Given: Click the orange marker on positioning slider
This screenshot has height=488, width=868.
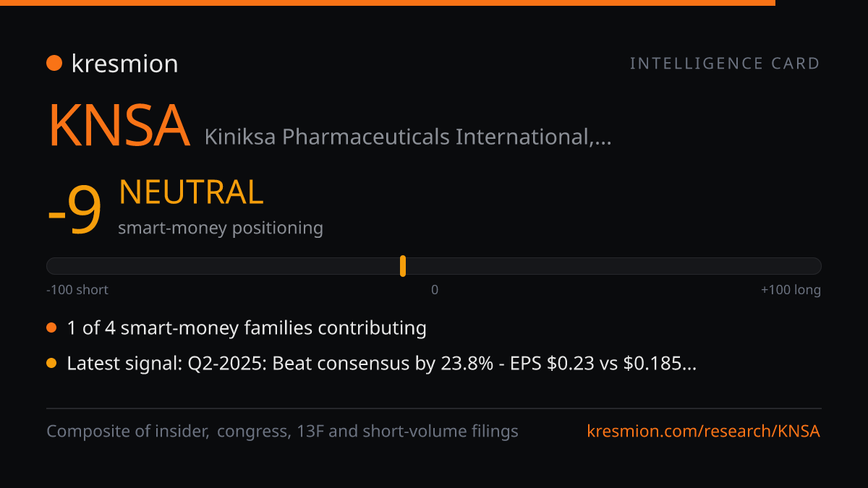Looking at the screenshot, I should [402, 266].
